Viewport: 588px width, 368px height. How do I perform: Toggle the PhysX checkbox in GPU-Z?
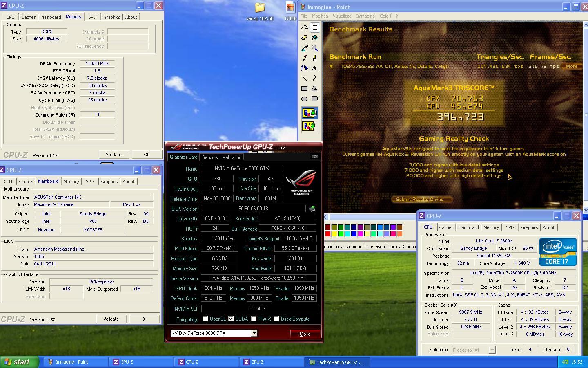tap(254, 319)
